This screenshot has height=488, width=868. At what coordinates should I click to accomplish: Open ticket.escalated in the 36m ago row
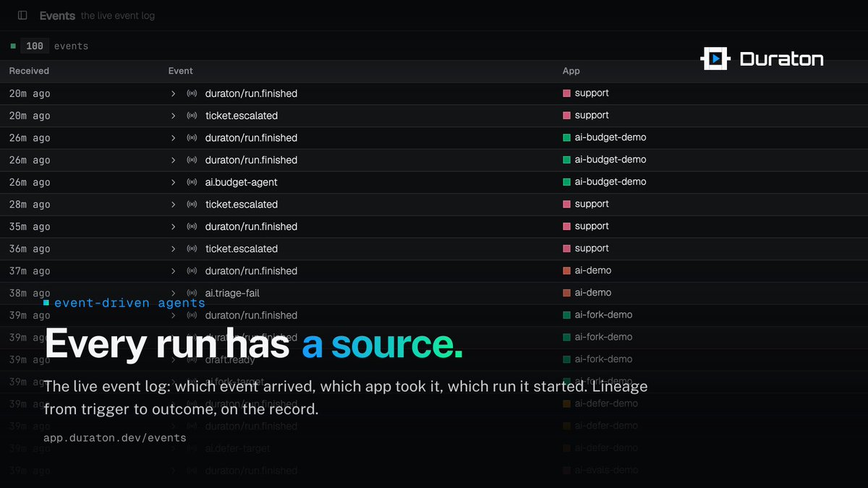[242, 249]
